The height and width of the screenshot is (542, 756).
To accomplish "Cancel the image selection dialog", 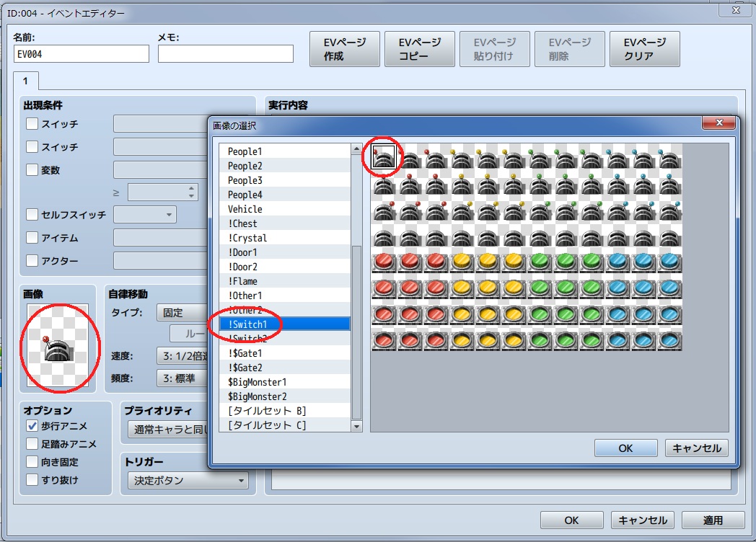I will coord(697,448).
